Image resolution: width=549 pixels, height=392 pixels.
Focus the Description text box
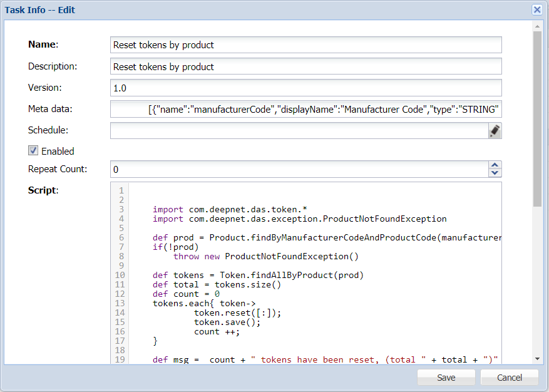click(x=305, y=67)
